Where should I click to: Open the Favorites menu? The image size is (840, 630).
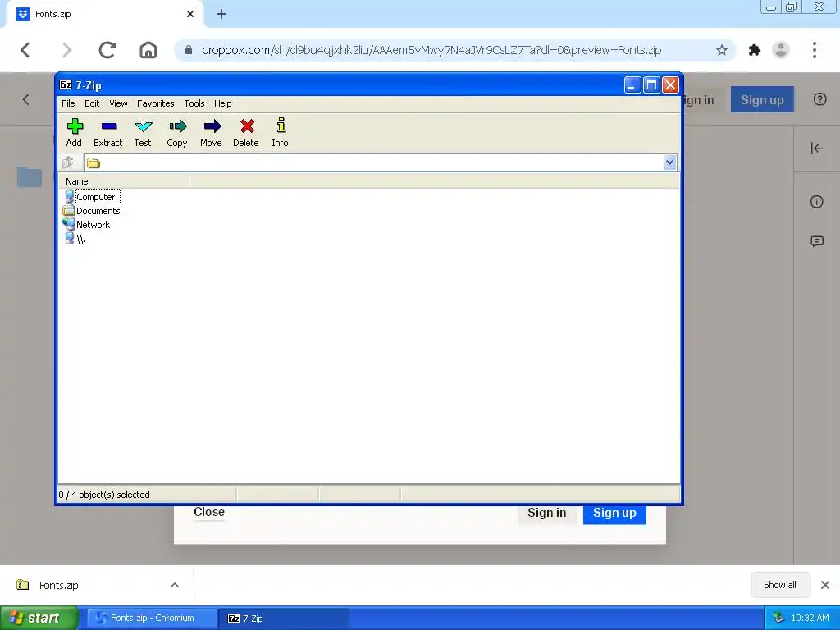[155, 103]
